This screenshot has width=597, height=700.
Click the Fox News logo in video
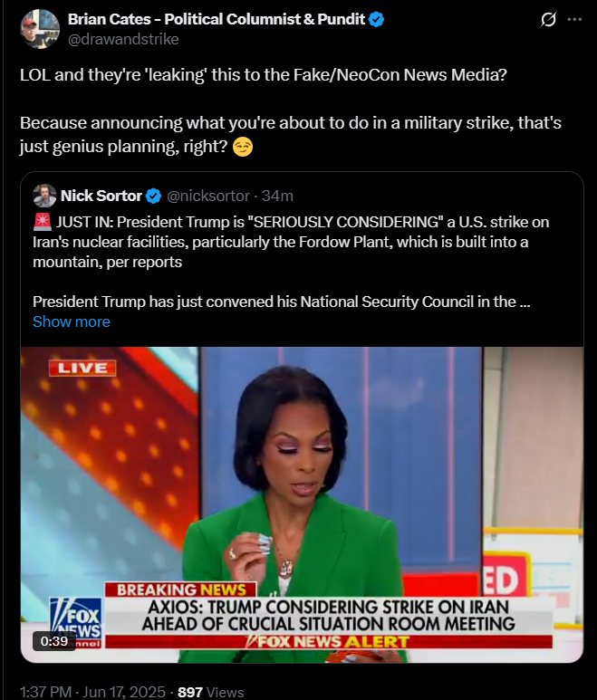pos(76,621)
